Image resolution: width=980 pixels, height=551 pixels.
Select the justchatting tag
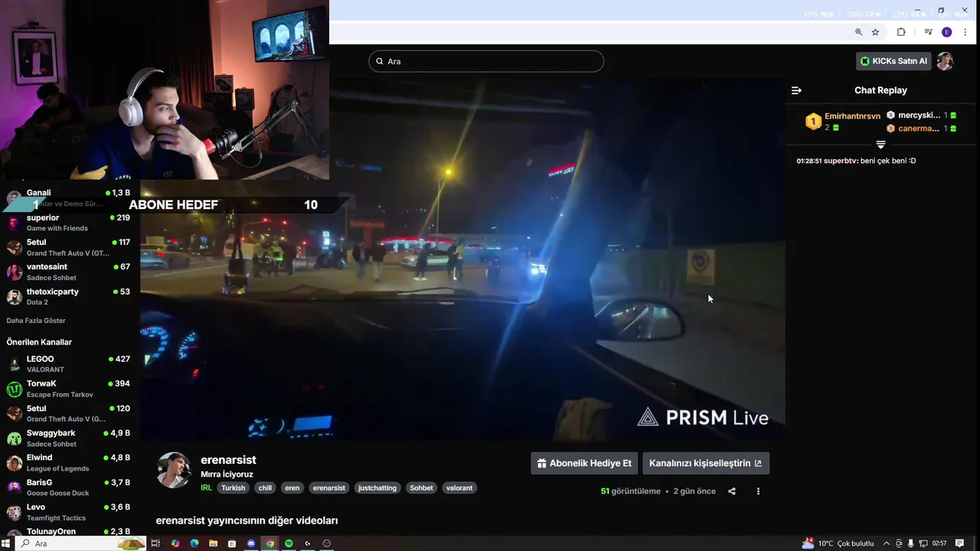pos(377,487)
